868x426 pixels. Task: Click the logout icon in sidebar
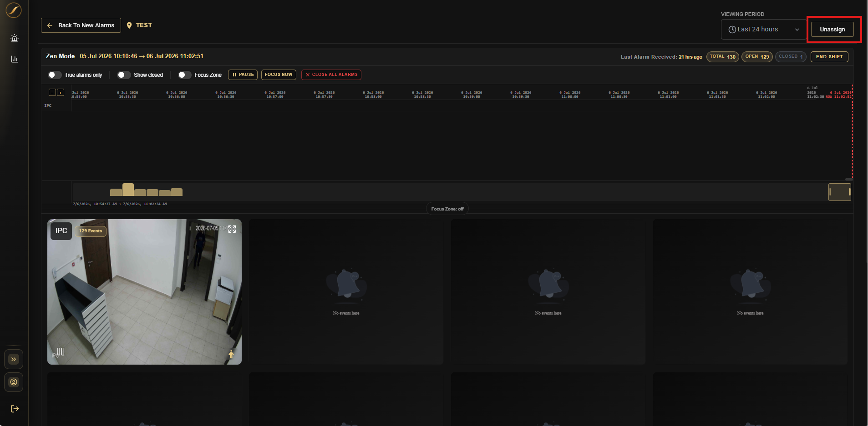15,409
